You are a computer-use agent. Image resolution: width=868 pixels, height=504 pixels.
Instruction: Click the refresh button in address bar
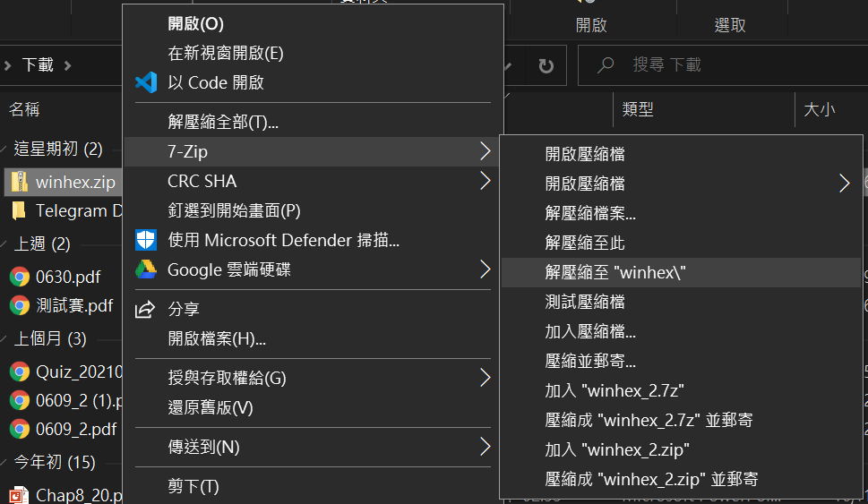(x=546, y=65)
